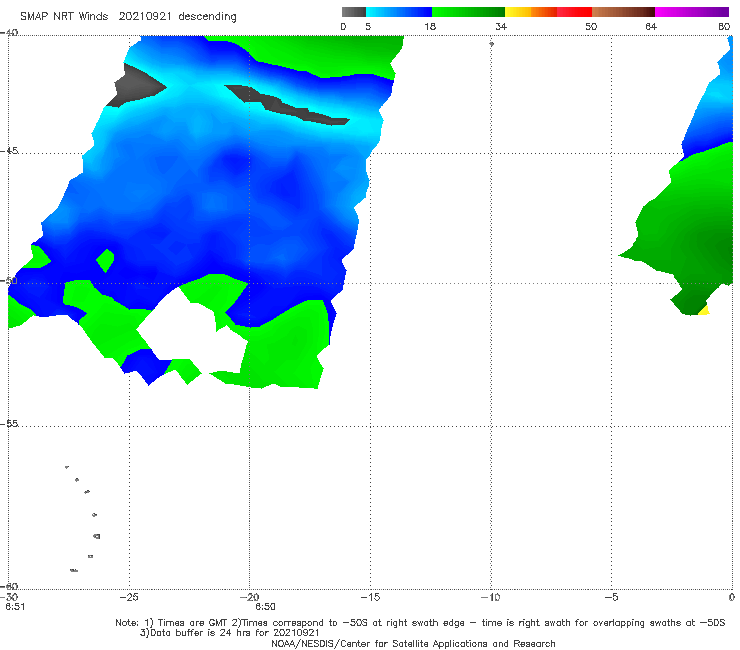This screenshot has height=650, width=740.
Task: Click the latitude label '-55'
Action: pyautogui.click(x=9, y=424)
